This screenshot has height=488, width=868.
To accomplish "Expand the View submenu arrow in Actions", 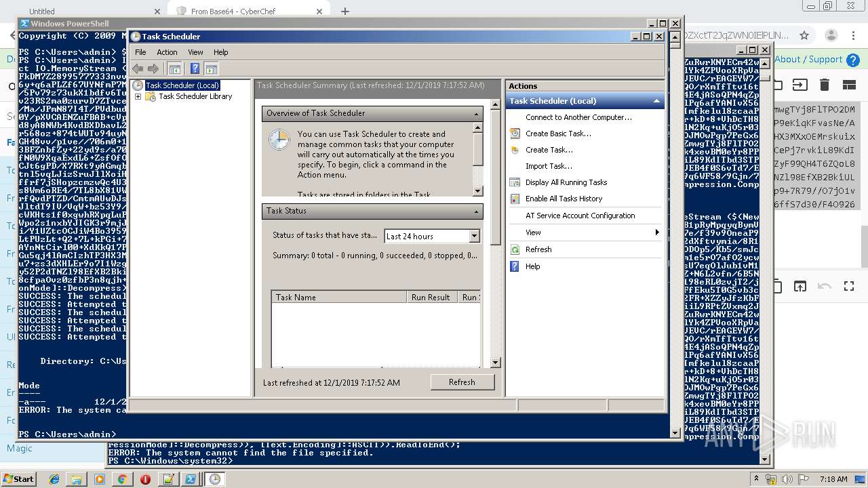I will (656, 232).
